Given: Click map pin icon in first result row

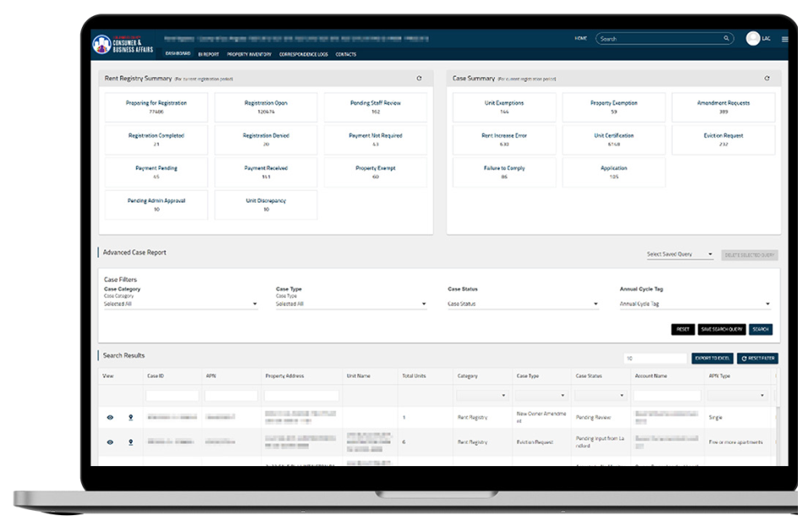Looking at the screenshot, I should (x=131, y=417).
